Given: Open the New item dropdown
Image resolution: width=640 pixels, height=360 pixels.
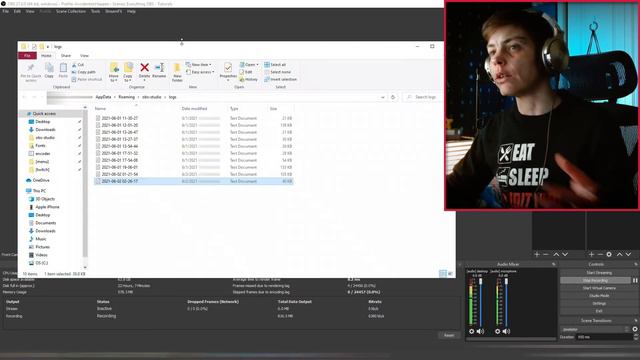Looking at the screenshot, I should tap(199, 64).
